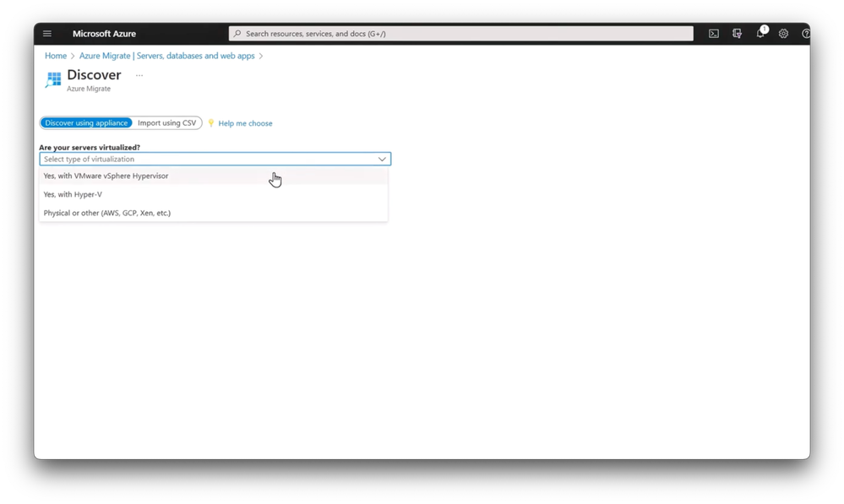Click the Select type of virtualization combo box
Screen dimensions: 844x504
pyautogui.click(x=215, y=160)
